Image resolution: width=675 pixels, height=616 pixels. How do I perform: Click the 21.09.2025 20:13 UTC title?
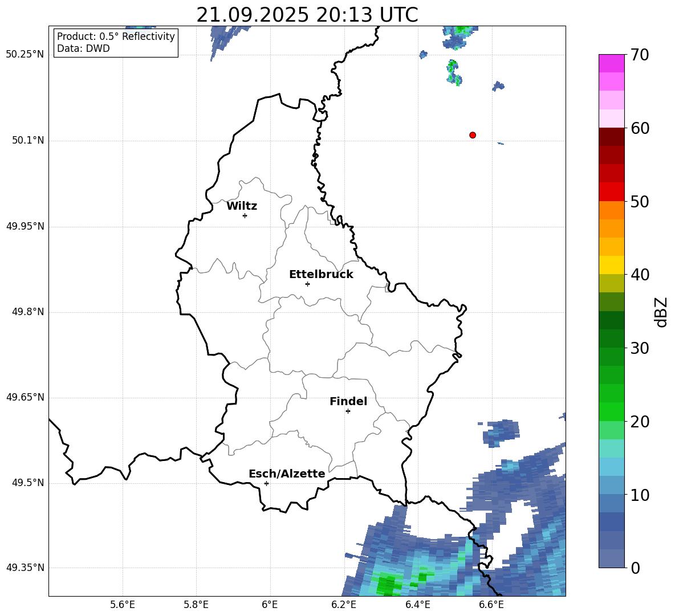pos(307,15)
